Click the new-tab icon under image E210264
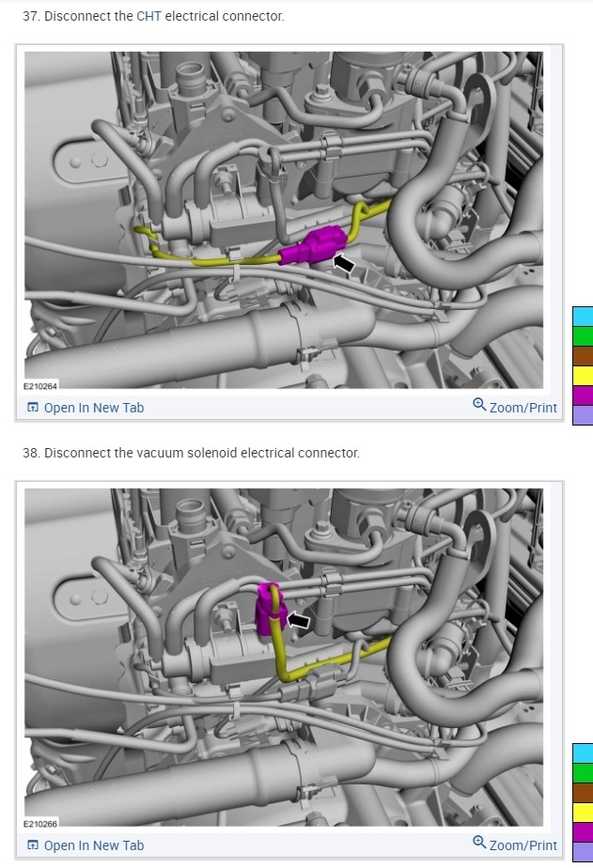This screenshot has width=593, height=868. 33,408
